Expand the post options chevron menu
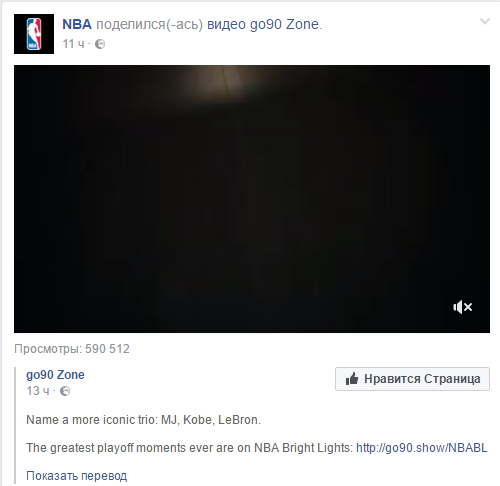 (485, 22)
